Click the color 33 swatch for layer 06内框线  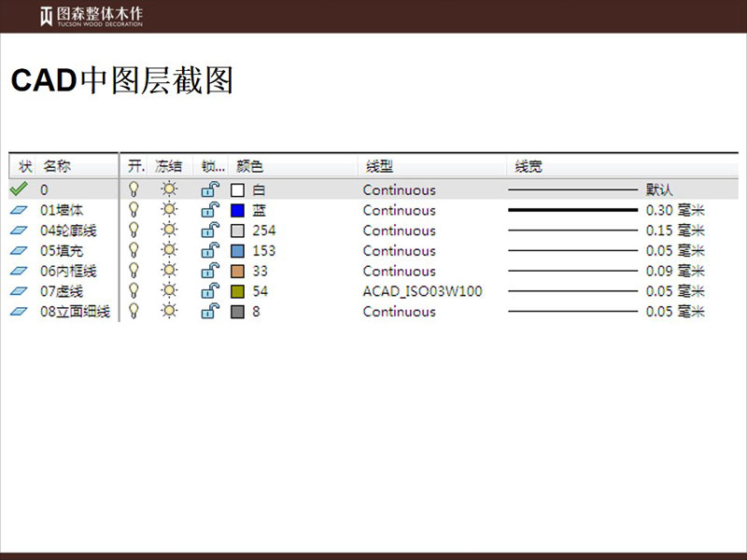click(x=237, y=272)
